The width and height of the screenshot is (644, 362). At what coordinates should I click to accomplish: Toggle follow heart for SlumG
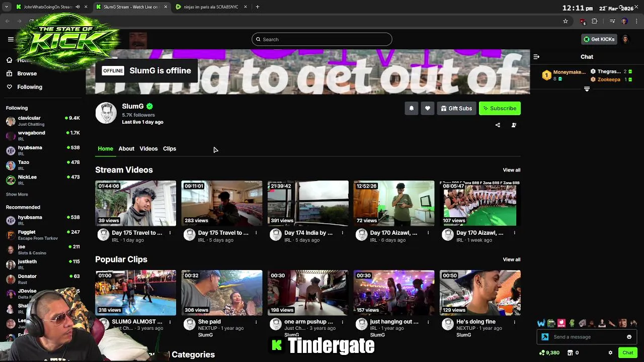click(x=427, y=108)
